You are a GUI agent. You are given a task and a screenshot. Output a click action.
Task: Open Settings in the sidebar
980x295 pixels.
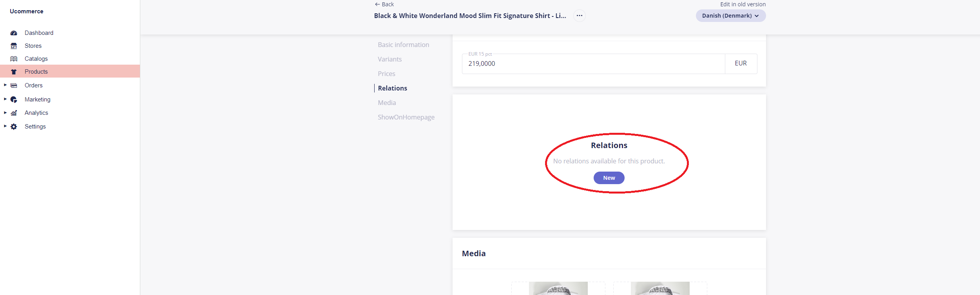[x=35, y=127]
